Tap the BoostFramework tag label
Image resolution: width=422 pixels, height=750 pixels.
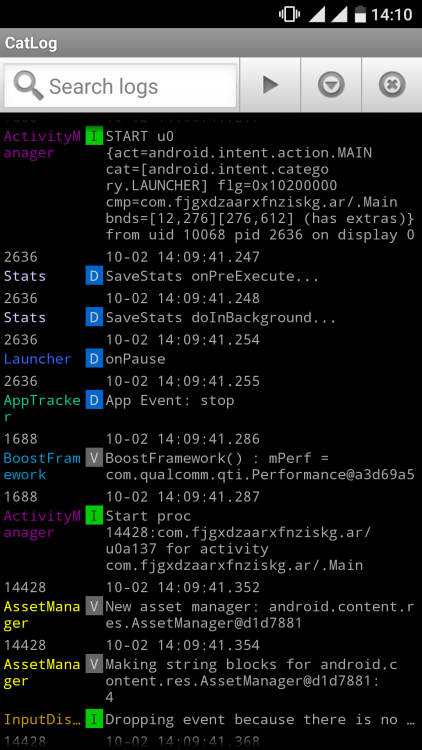43,466
